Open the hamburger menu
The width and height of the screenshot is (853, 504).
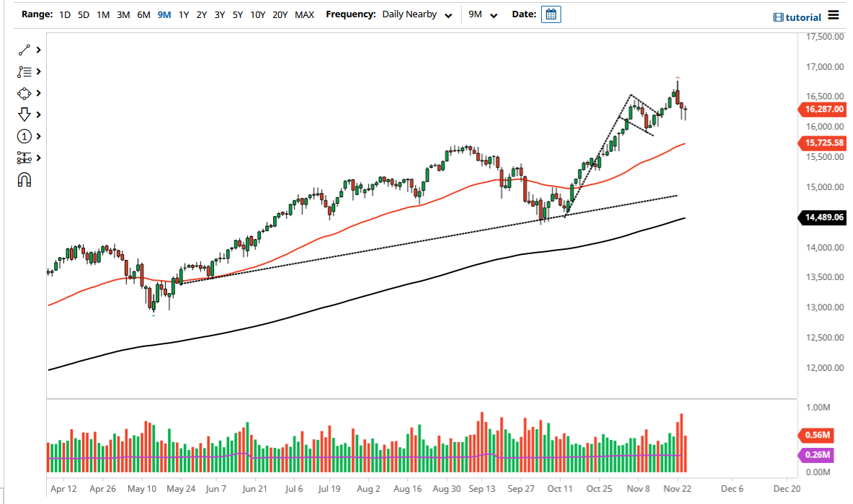pos(834,14)
